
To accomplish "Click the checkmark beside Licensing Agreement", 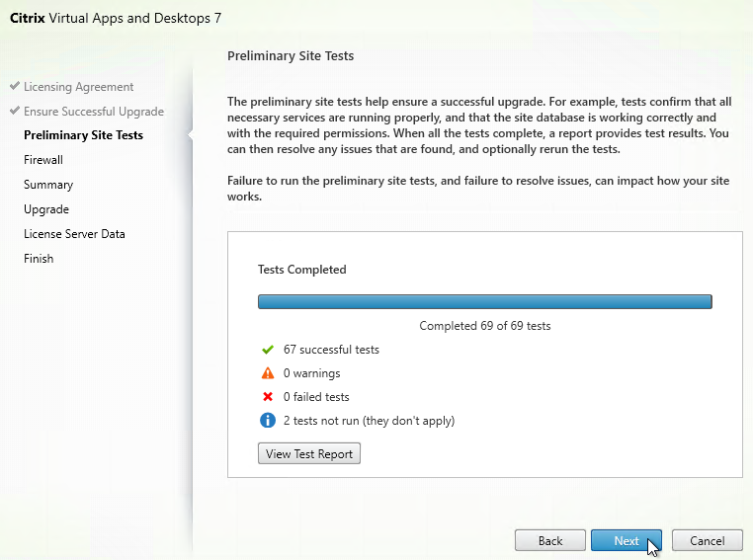I will 15,87.
